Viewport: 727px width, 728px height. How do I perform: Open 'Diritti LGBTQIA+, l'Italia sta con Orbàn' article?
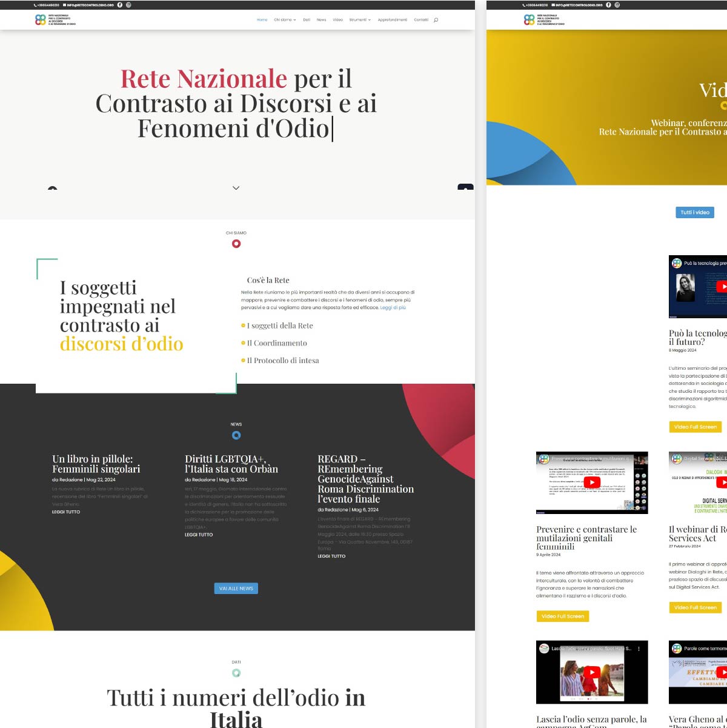pos(231,464)
